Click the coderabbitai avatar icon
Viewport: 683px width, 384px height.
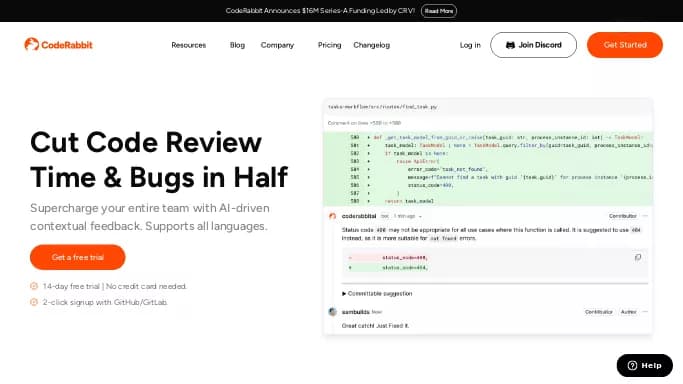pos(333,216)
